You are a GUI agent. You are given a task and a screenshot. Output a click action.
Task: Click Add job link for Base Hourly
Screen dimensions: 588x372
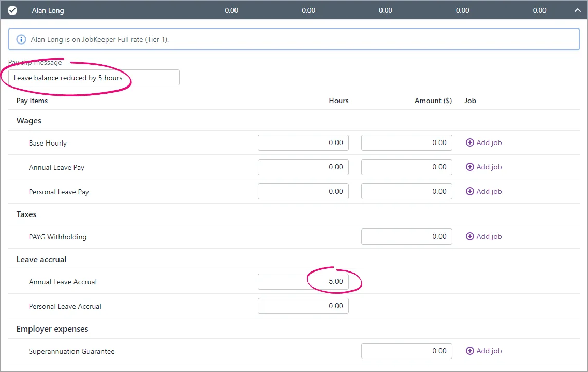[x=489, y=142]
